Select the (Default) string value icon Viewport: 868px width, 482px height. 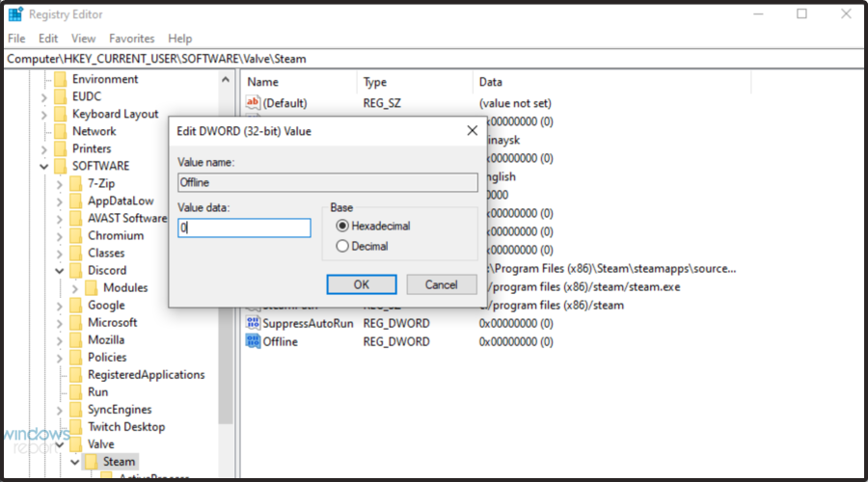coord(253,102)
